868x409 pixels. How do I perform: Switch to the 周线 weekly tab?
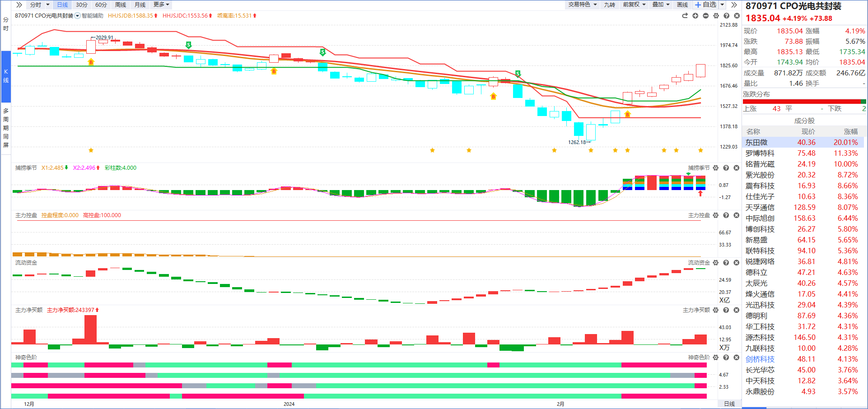[x=121, y=5]
